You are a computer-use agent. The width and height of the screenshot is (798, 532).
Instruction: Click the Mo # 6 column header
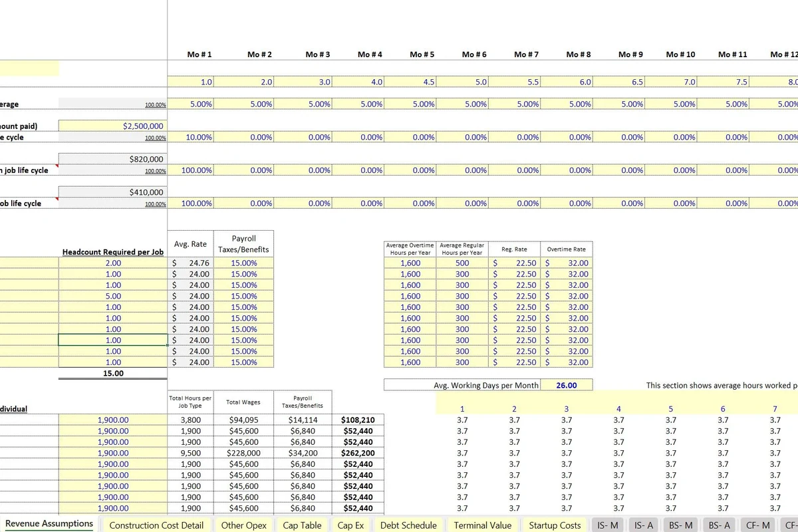[x=475, y=54]
